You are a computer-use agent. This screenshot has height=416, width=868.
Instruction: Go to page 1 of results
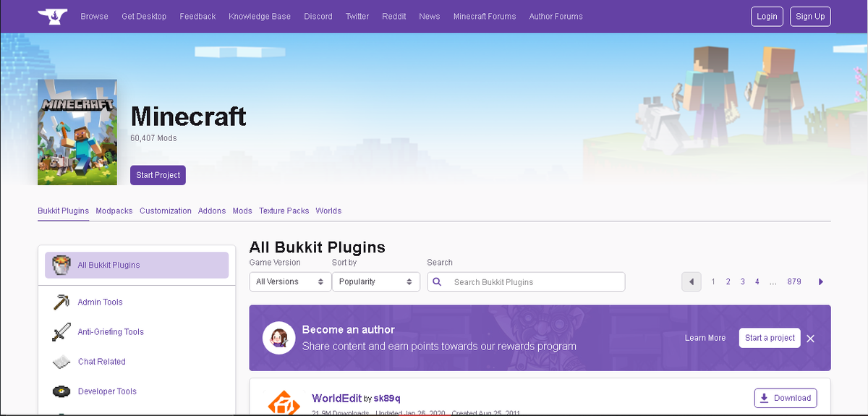tap(713, 281)
